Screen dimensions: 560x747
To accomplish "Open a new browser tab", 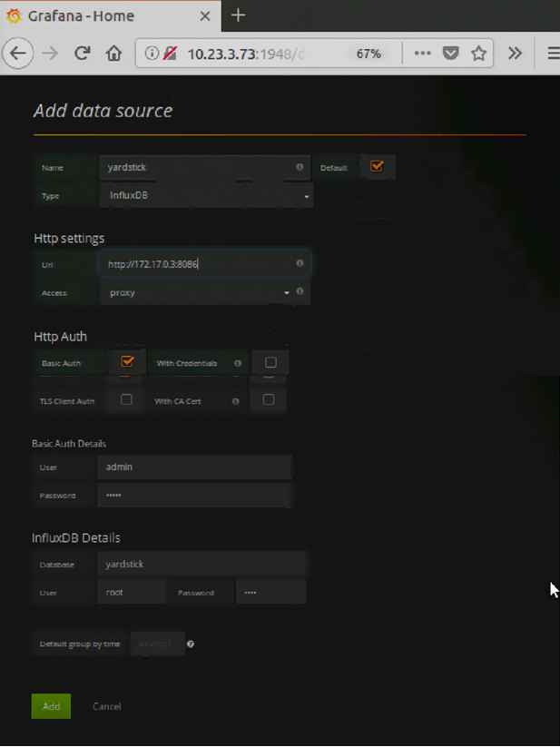I will click(238, 15).
